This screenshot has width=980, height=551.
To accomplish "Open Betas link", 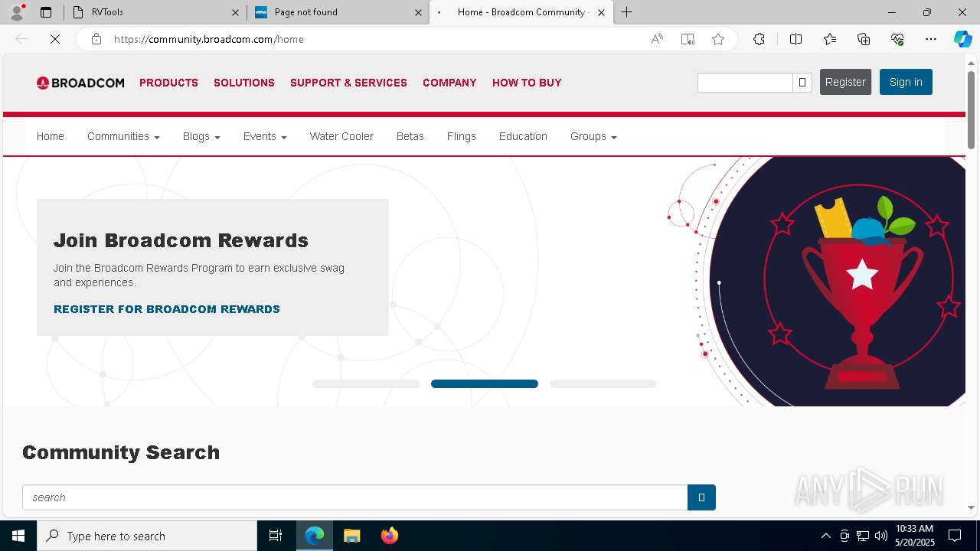I will tap(410, 136).
